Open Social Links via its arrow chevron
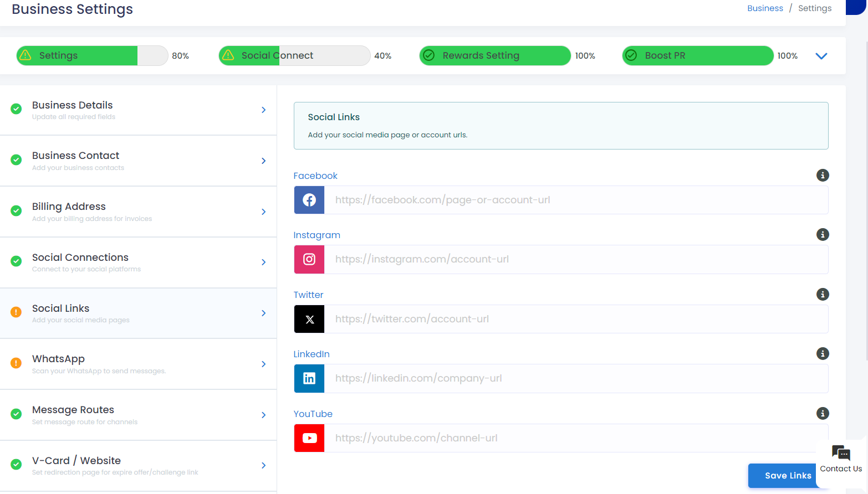This screenshot has height=494, width=868. click(264, 313)
